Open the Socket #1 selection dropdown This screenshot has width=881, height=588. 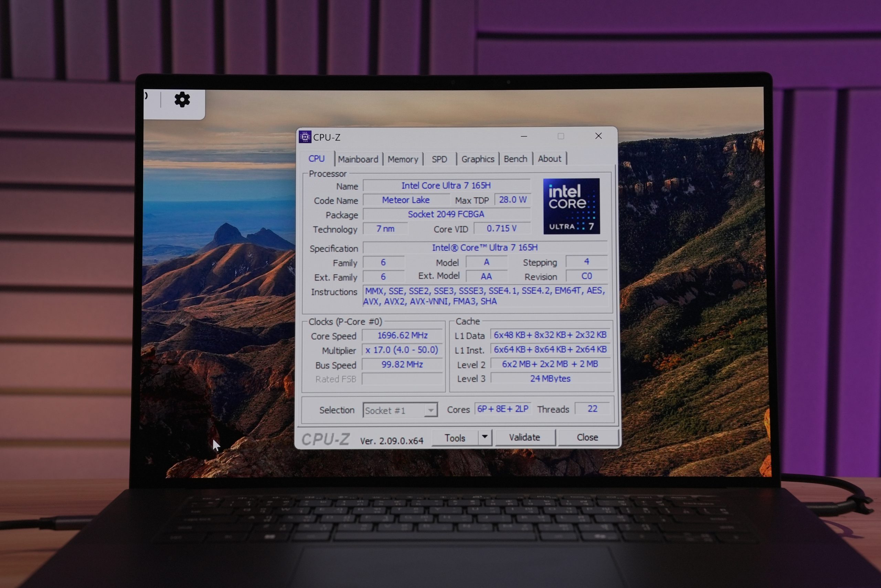[x=400, y=410]
